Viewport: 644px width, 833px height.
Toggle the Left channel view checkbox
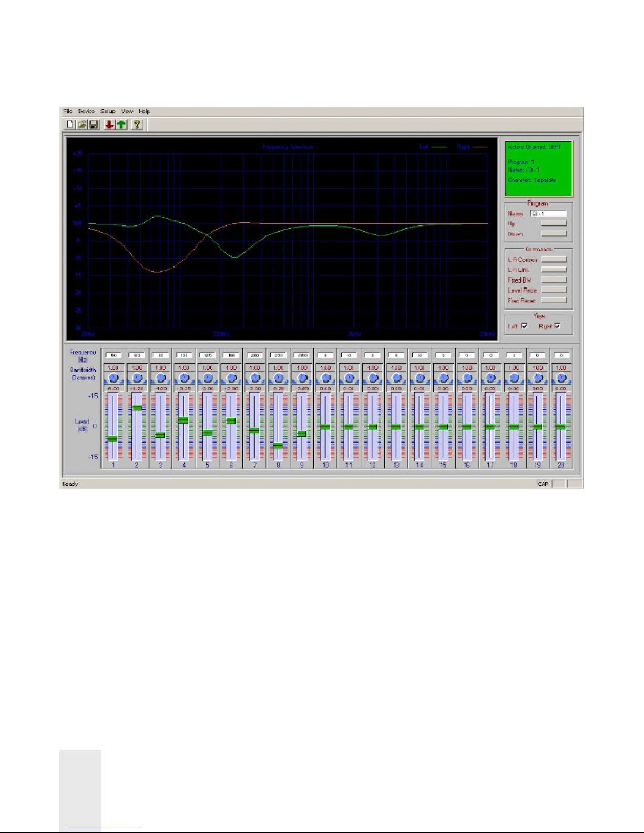(x=524, y=326)
